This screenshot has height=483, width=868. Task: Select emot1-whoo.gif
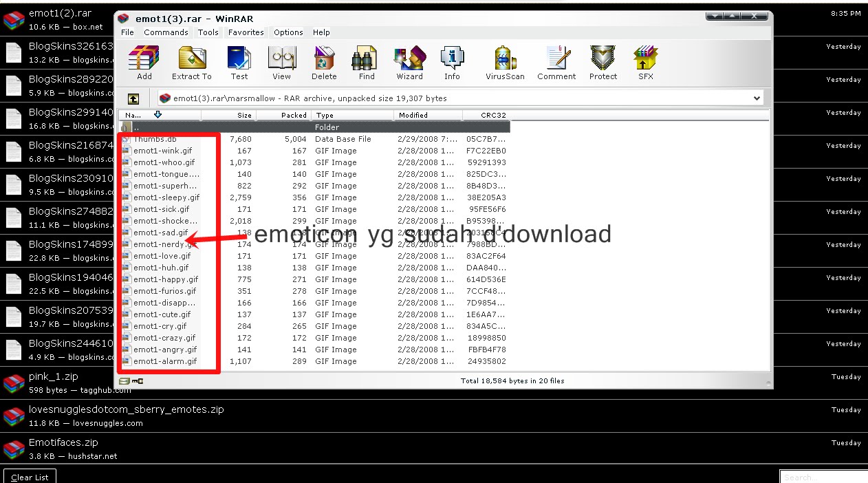click(x=164, y=162)
